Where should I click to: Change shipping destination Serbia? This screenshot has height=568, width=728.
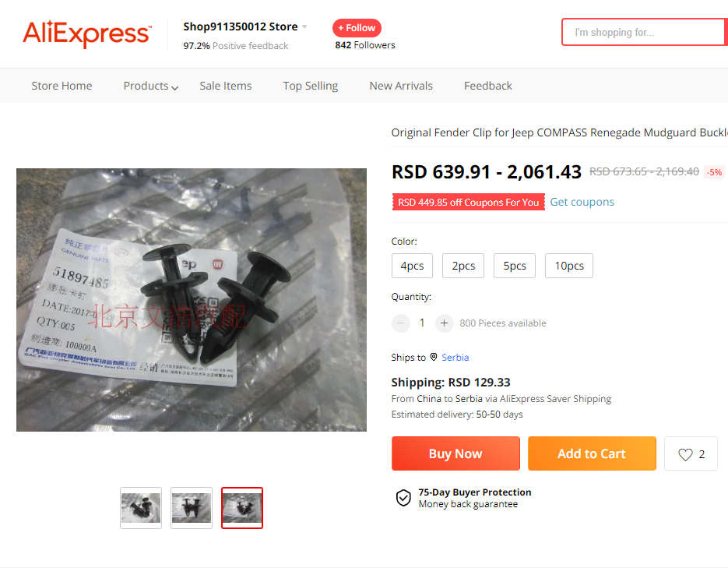coord(455,357)
